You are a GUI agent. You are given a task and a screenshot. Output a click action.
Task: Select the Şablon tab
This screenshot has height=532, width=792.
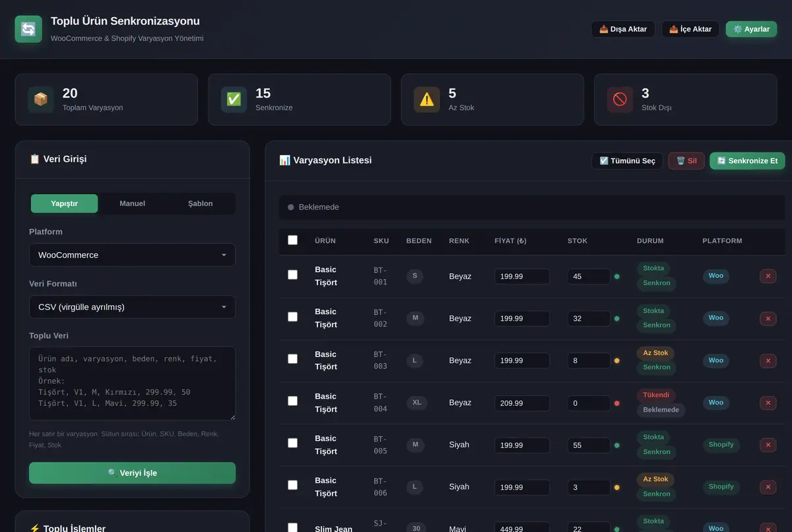coord(200,203)
